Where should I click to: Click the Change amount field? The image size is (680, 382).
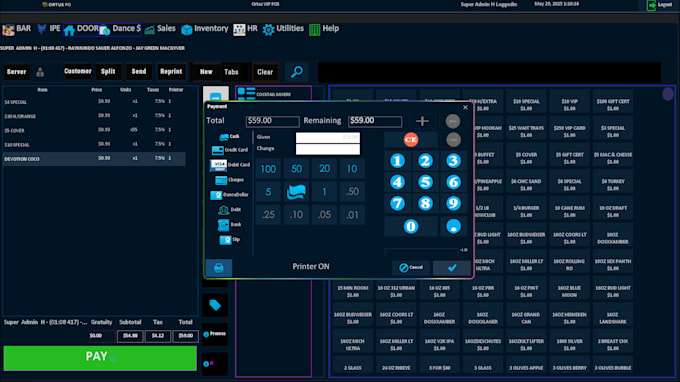[x=327, y=149]
